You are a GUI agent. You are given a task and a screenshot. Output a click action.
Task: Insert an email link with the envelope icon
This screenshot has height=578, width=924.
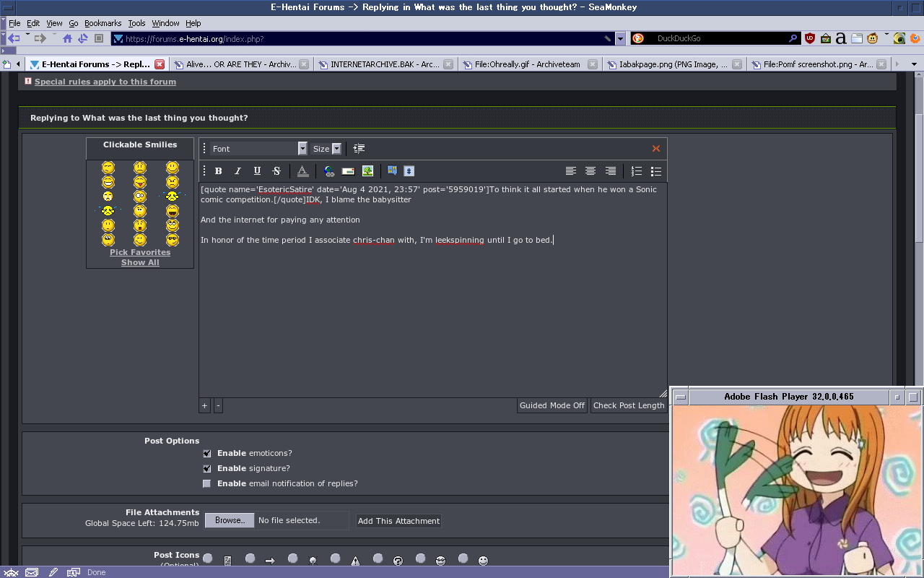[x=348, y=171]
